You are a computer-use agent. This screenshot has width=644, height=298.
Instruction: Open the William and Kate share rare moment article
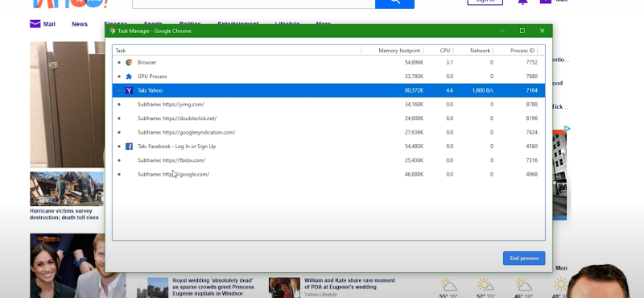coord(349,284)
